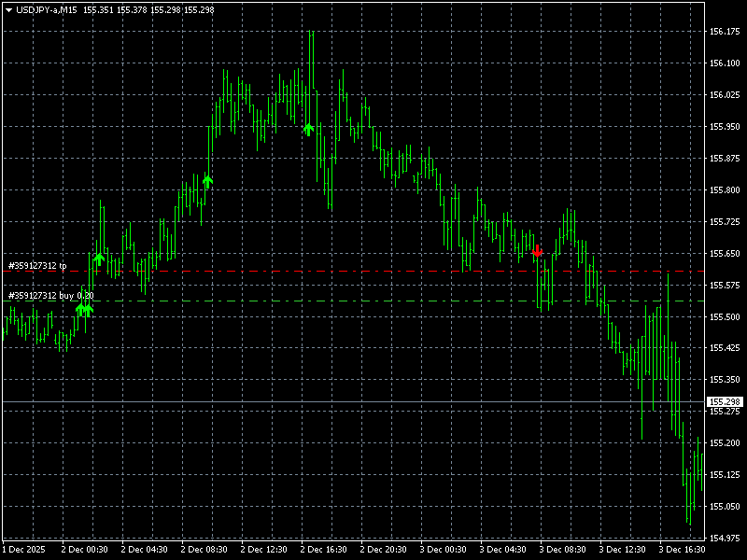747x560 pixels.
Task: Click the 156.175 price on the scale
Action: tap(719, 32)
